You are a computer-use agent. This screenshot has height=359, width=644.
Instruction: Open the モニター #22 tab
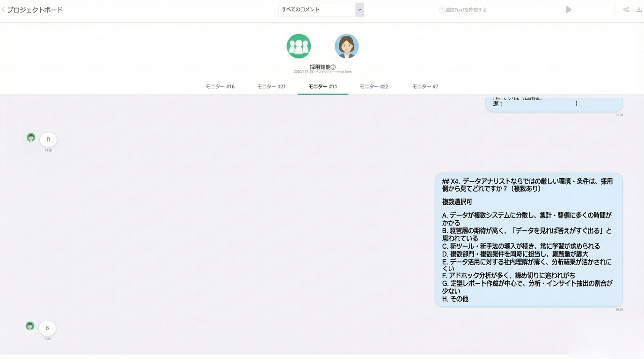click(x=373, y=86)
